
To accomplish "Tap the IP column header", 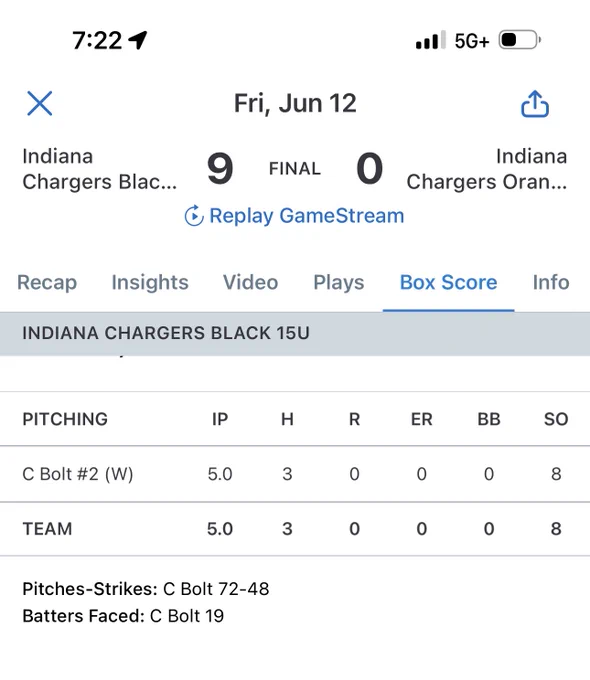I will pos(220,419).
